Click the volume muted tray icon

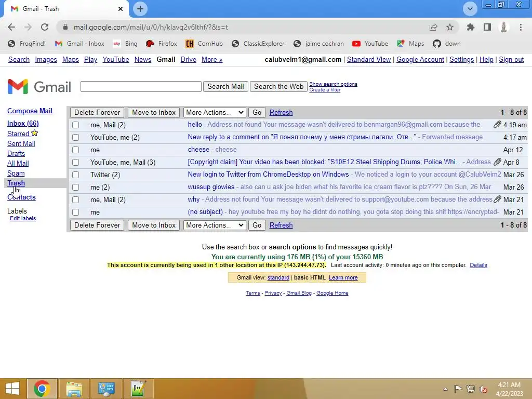483,389
